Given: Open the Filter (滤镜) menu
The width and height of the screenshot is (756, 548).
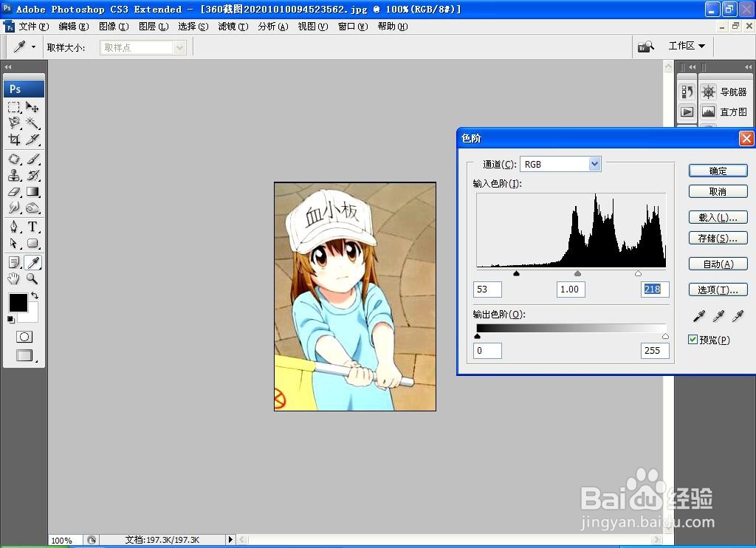Looking at the screenshot, I should click(x=233, y=27).
